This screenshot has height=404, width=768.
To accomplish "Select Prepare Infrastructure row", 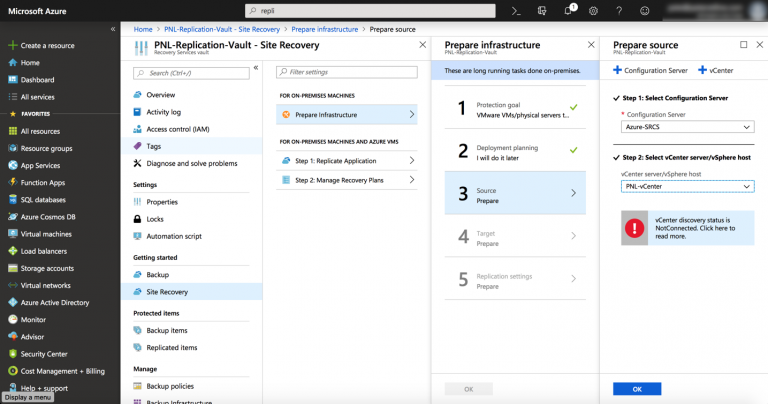I will click(347, 115).
